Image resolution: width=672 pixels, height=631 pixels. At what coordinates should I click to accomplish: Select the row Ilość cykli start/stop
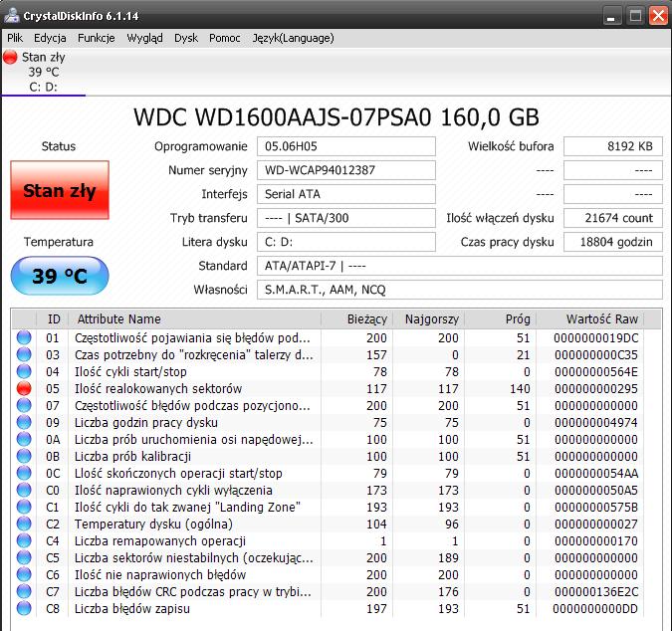click(328, 372)
